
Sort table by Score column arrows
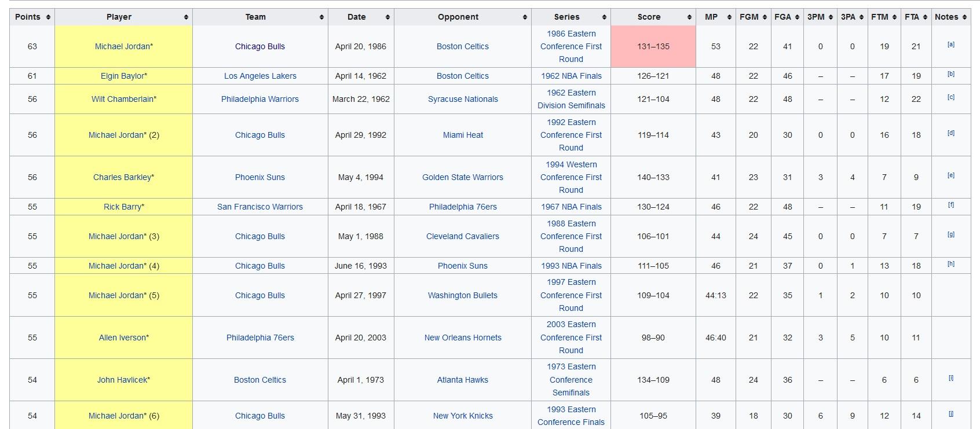689,17
